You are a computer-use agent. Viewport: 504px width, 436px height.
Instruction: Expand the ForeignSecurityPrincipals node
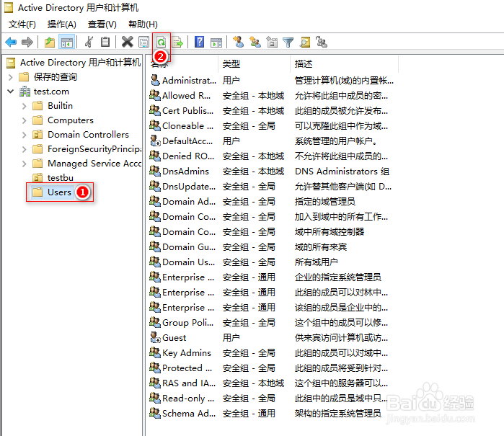point(25,149)
